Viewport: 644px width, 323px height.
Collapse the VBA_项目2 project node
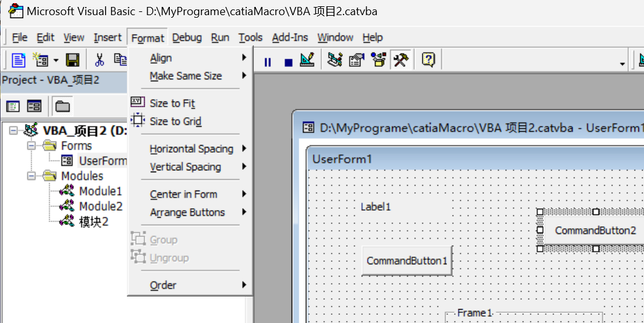coord(13,131)
